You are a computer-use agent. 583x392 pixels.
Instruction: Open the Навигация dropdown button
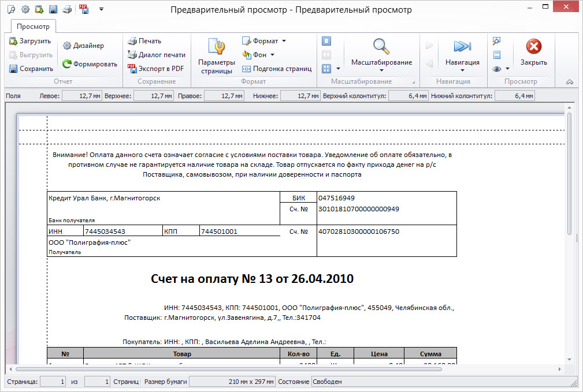coord(462,56)
